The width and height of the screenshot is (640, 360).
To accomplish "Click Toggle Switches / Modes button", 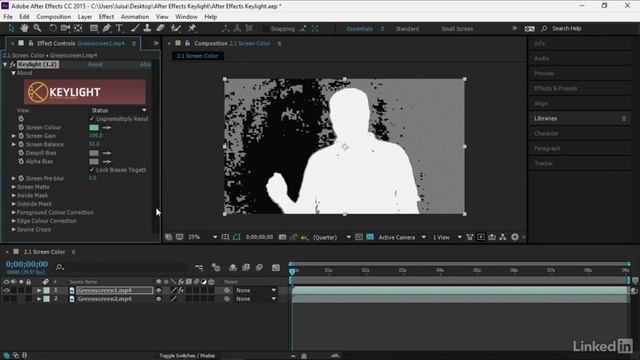I will pyautogui.click(x=187, y=356).
